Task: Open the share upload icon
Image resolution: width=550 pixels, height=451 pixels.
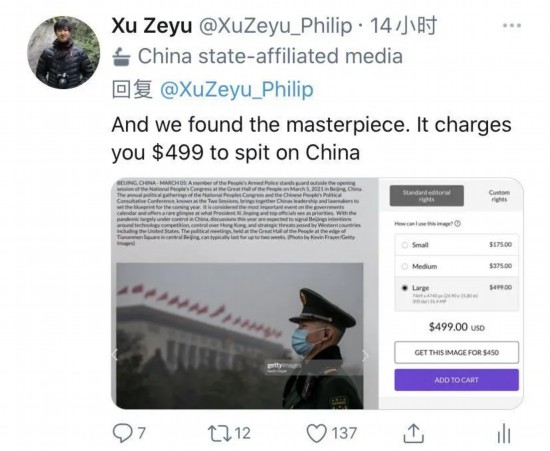Action: tap(414, 433)
